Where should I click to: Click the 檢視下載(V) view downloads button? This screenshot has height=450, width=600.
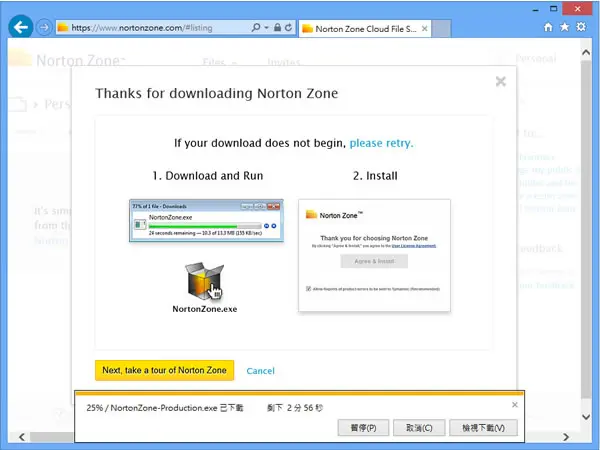point(483,427)
